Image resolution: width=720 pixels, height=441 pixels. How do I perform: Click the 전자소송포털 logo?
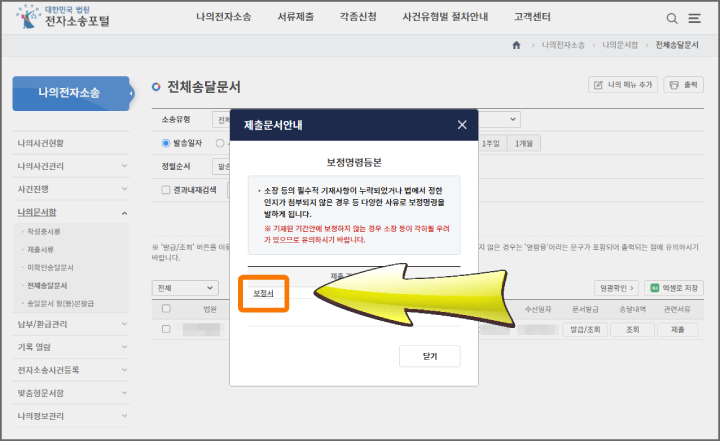click(63, 17)
